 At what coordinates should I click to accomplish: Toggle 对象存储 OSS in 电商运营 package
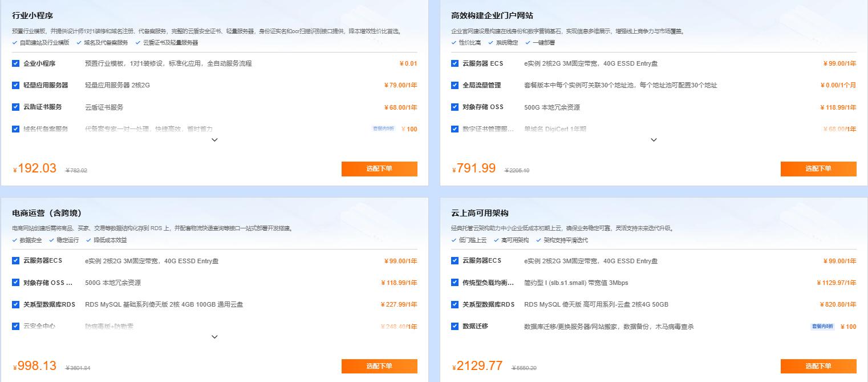click(16, 282)
